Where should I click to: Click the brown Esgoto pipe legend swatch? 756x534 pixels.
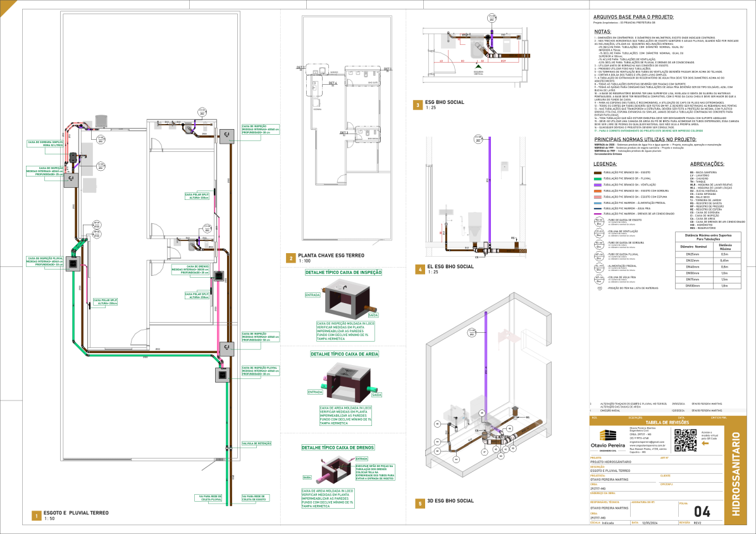pos(598,173)
